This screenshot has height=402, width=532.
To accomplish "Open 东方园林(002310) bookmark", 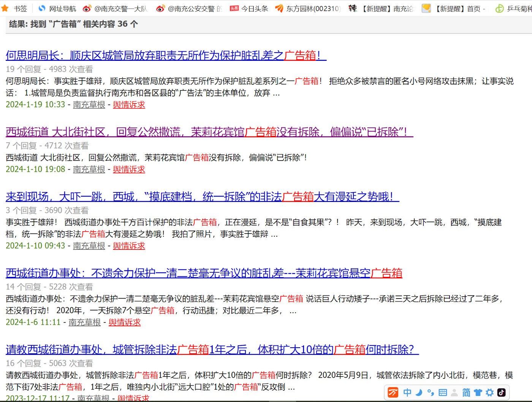I will point(308,8).
